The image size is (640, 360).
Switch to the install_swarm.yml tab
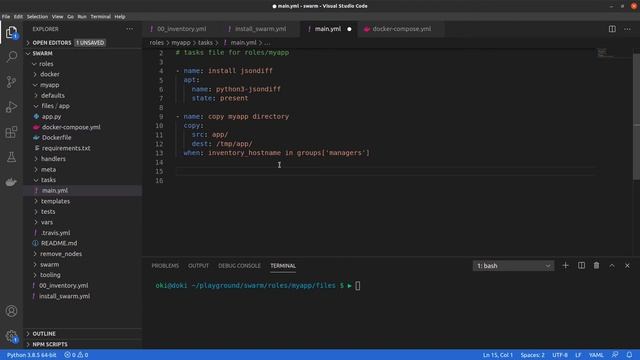[x=260, y=29]
